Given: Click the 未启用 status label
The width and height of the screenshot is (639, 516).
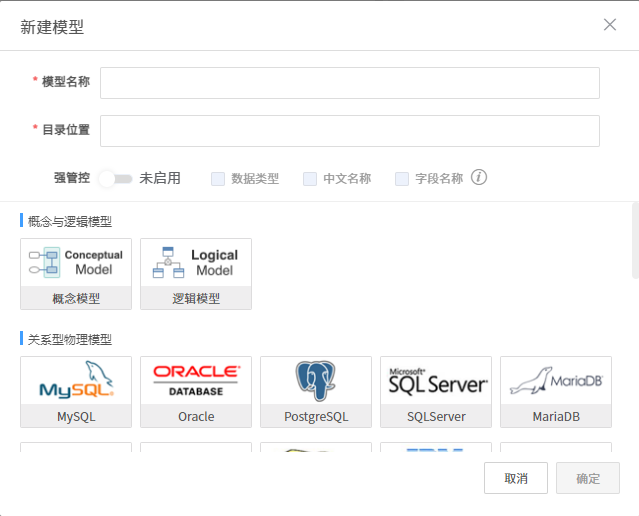Looking at the screenshot, I should coord(160,178).
